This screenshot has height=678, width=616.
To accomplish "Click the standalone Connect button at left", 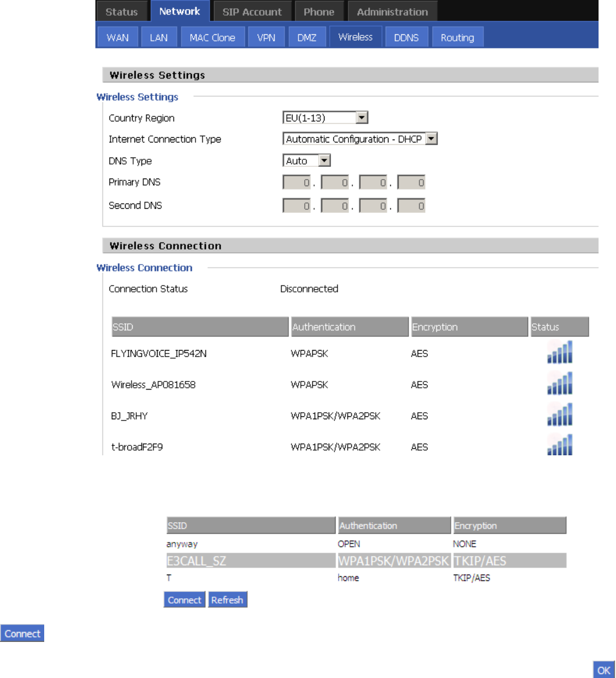I will tap(22, 633).
